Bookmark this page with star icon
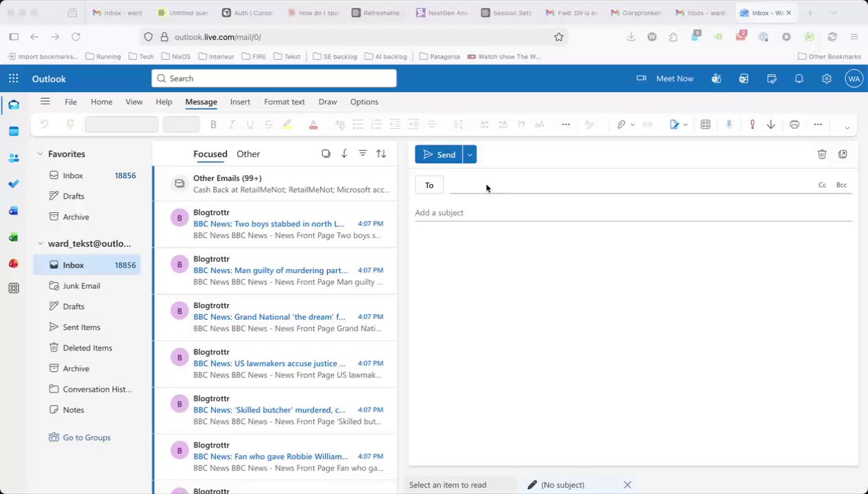This screenshot has height=494, width=868. click(559, 37)
